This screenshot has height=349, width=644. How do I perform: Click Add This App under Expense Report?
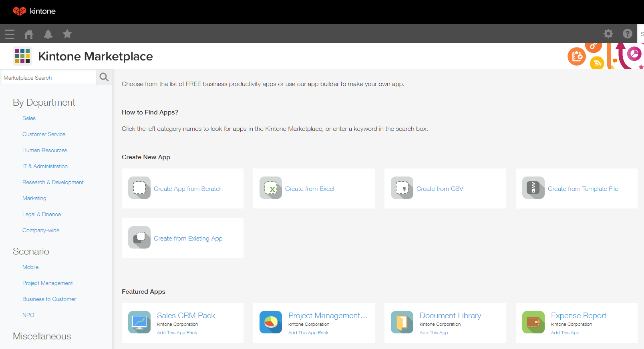[565, 333]
